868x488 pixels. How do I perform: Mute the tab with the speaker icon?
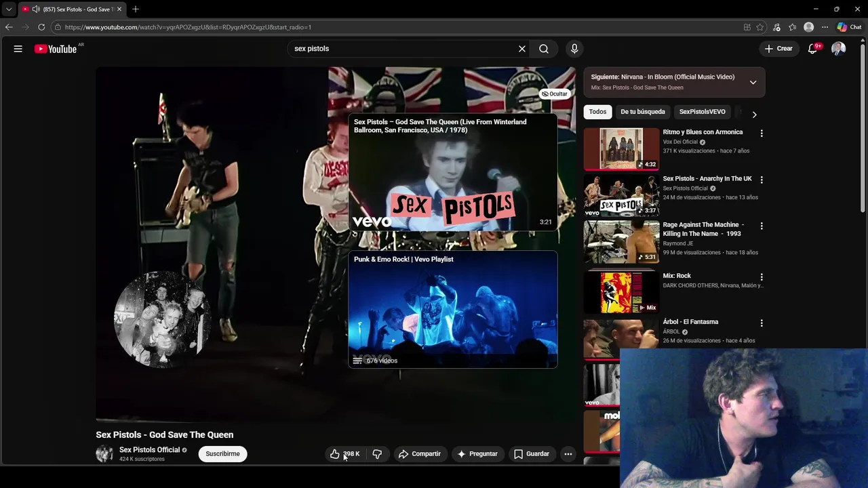pos(35,9)
